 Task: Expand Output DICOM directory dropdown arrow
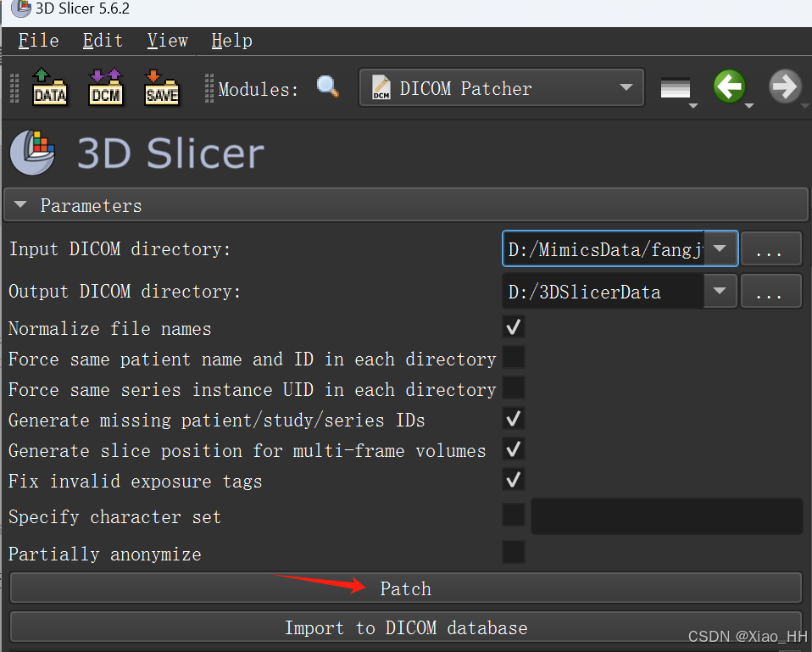coord(720,291)
